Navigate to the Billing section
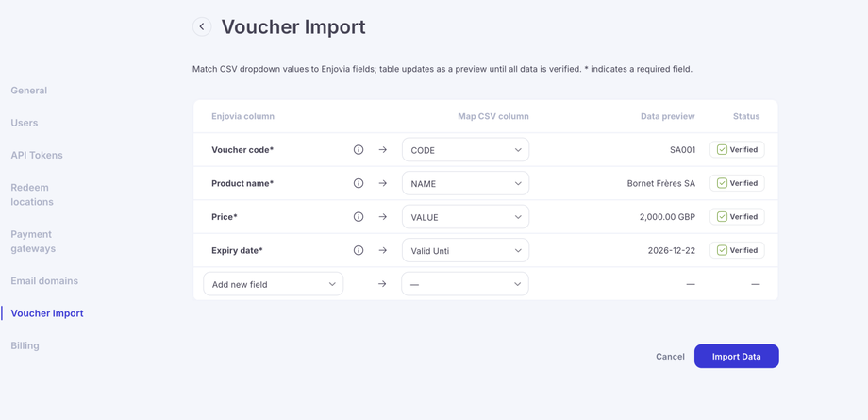 25,345
